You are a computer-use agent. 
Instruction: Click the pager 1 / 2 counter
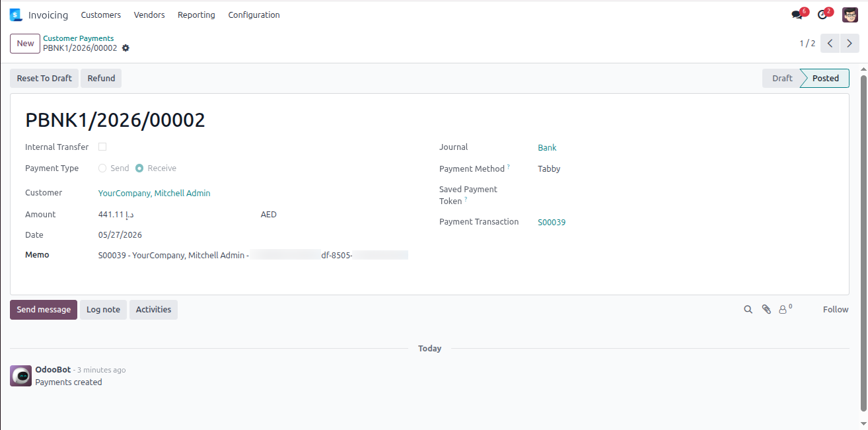[807, 44]
